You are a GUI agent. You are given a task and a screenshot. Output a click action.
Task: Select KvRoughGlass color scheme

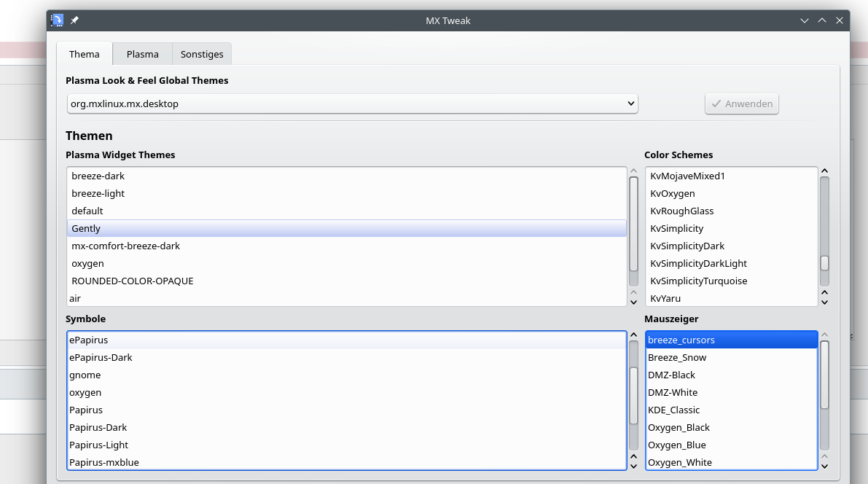click(x=731, y=211)
